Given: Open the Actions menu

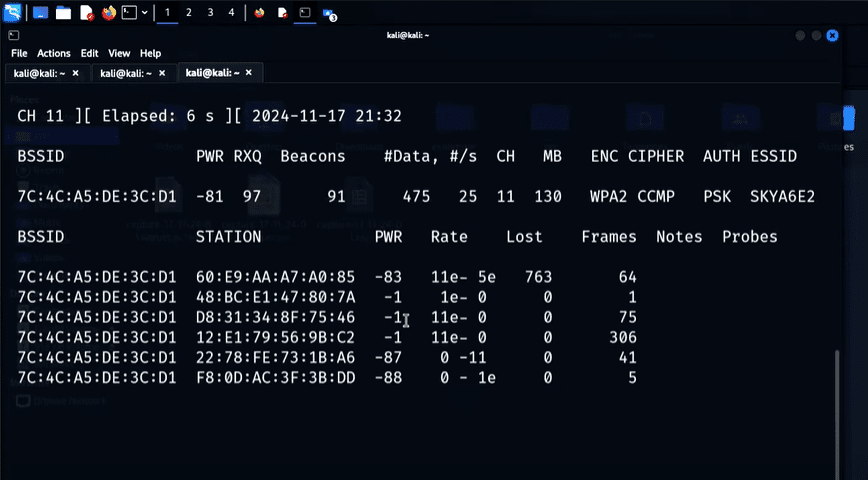Looking at the screenshot, I should point(55,53).
